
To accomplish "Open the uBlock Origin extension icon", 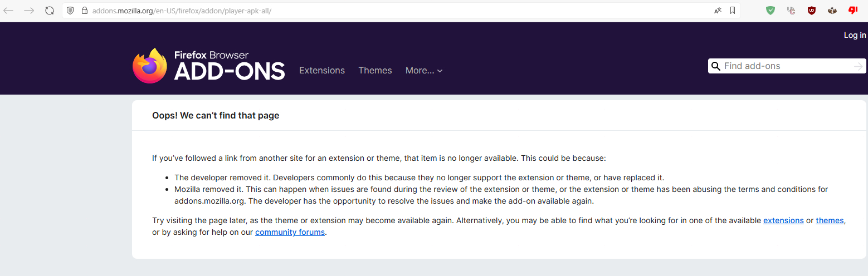I will [812, 11].
